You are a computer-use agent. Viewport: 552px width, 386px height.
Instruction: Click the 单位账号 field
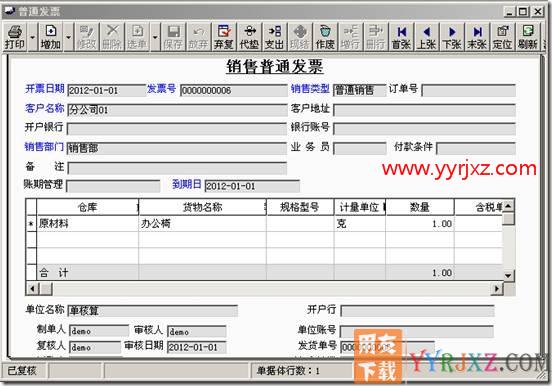click(x=417, y=331)
